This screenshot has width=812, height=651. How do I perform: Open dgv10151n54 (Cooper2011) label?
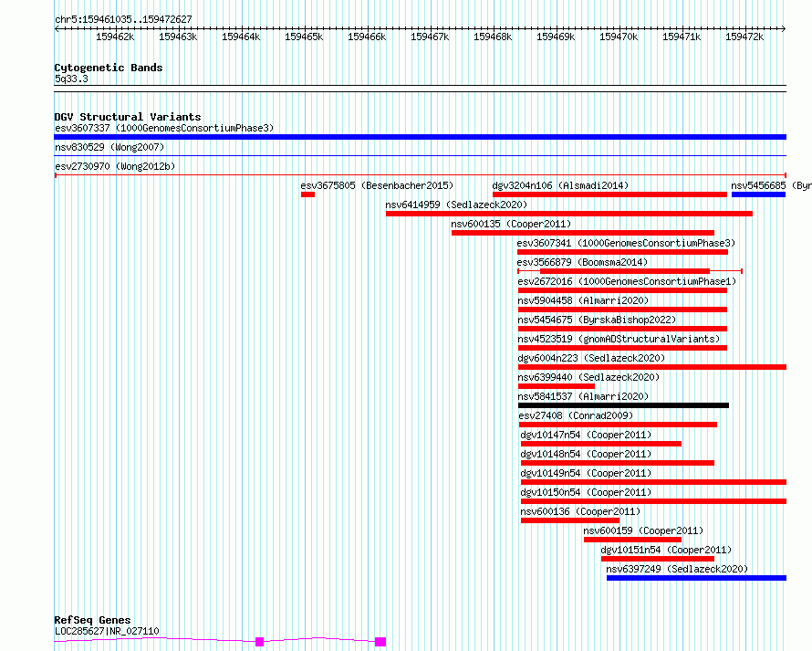tap(667, 550)
